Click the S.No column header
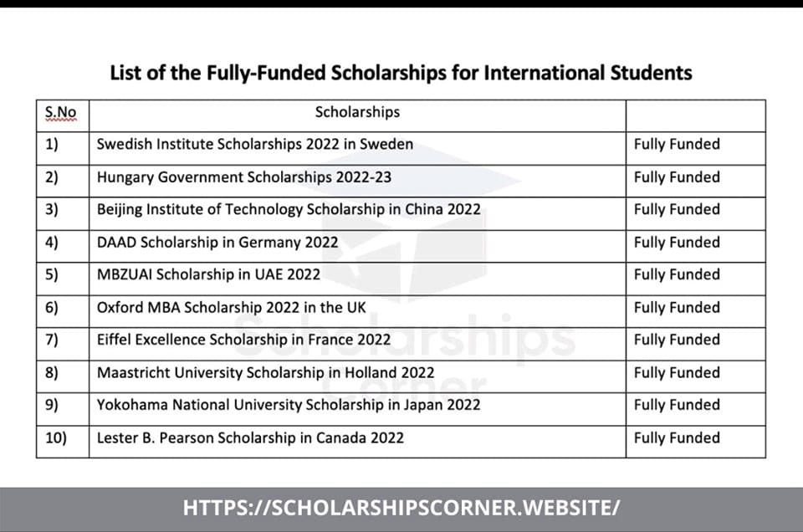The width and height of the screenshot is (803, 532). tap(60, 112)
